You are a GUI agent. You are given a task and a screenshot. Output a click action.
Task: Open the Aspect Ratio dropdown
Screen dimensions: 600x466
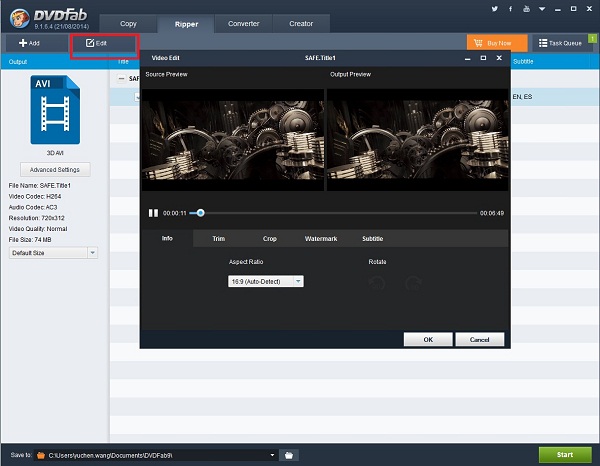tap(266, 282)
